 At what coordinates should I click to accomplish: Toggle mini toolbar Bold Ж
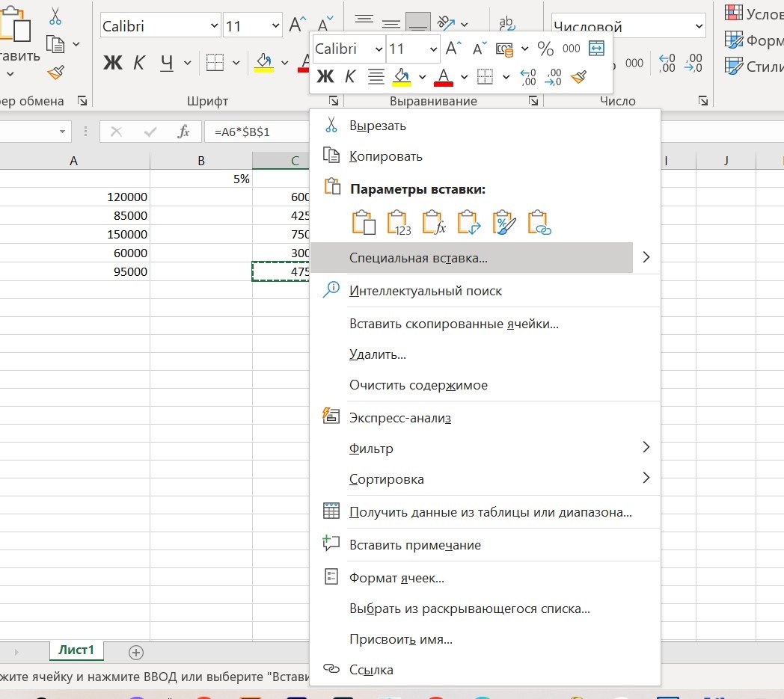pos(325,77)
